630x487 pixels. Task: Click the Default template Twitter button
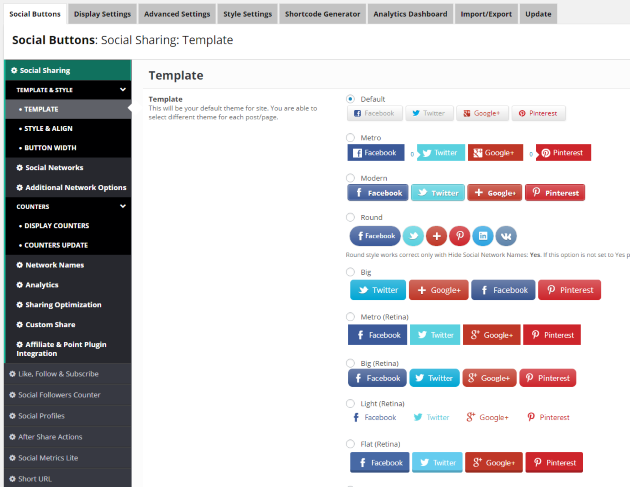430,113
